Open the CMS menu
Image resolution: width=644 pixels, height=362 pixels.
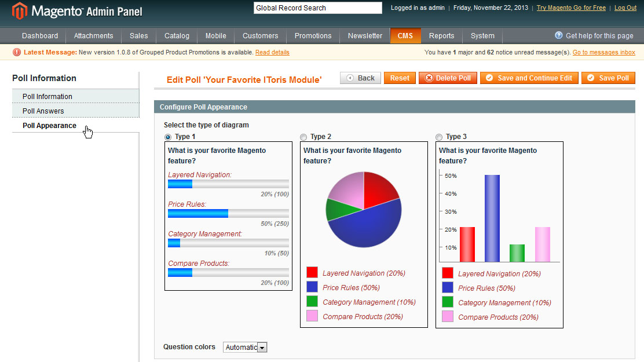click(x=405, y=36)
